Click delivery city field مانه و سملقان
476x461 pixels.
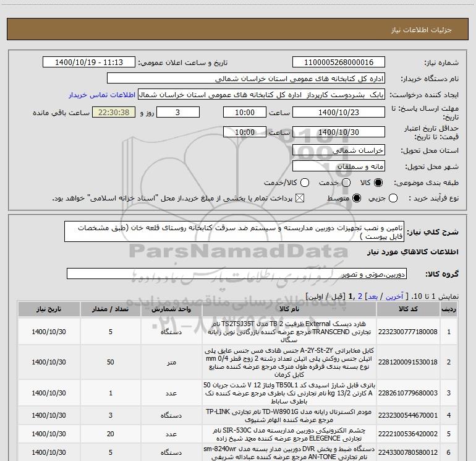[x=339, y=166]
